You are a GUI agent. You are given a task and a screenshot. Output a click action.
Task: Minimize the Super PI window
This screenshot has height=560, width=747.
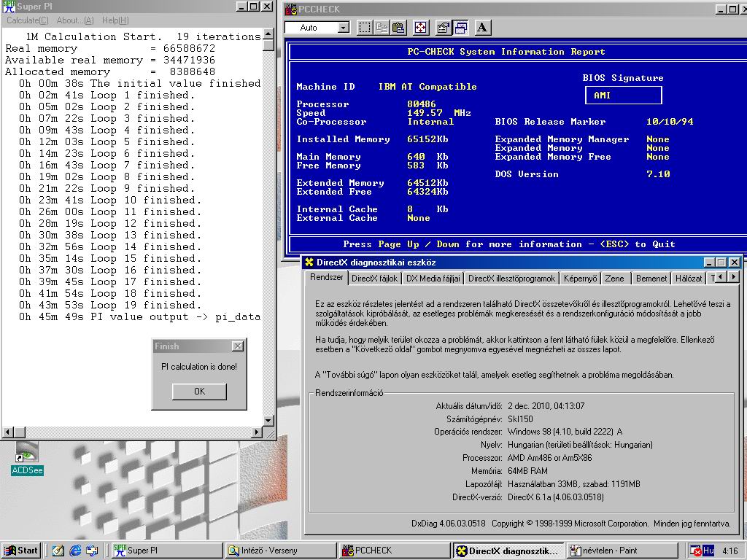point(242,7)
